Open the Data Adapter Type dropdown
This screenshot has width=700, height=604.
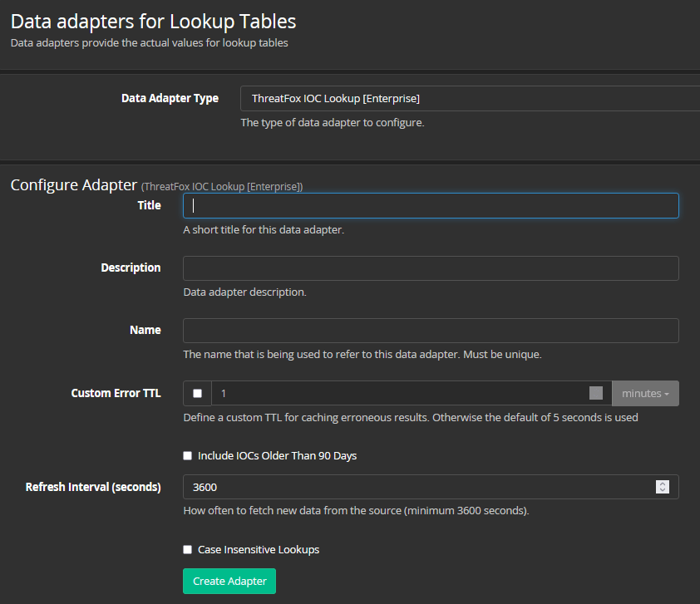pyautogui.click(x=470, y=99)
